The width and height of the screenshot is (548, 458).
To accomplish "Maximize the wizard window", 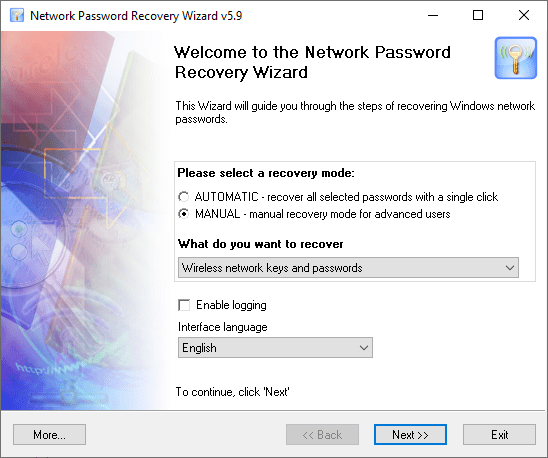I will coord(478,15).
